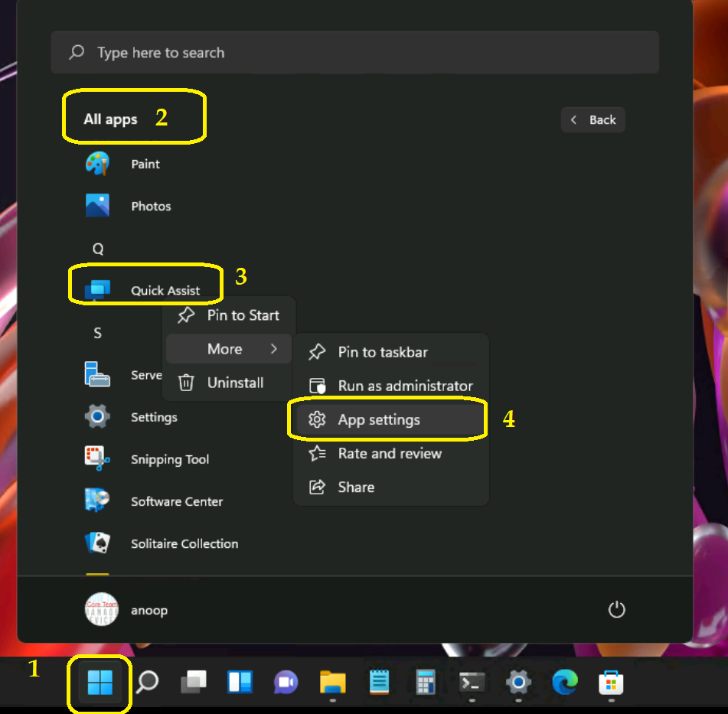Click the Photos app name text
The width and height of the screenshot is (728, 714).
pos(151,206)
